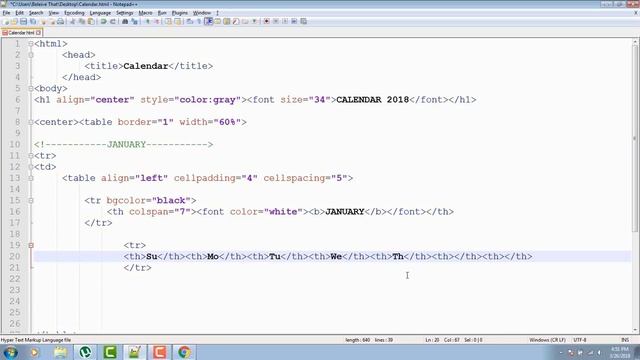Collapse the red fold marker on line 19

(31, 245)
